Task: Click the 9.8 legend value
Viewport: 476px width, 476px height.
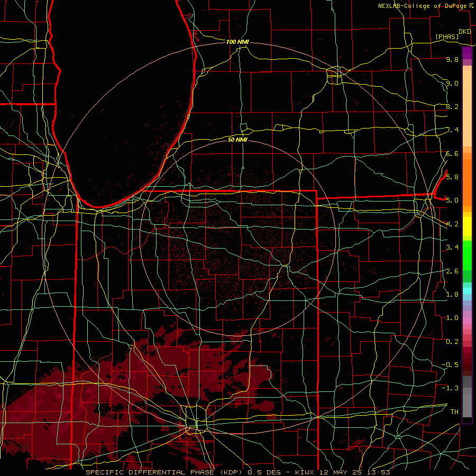Action: coord(452,59)
